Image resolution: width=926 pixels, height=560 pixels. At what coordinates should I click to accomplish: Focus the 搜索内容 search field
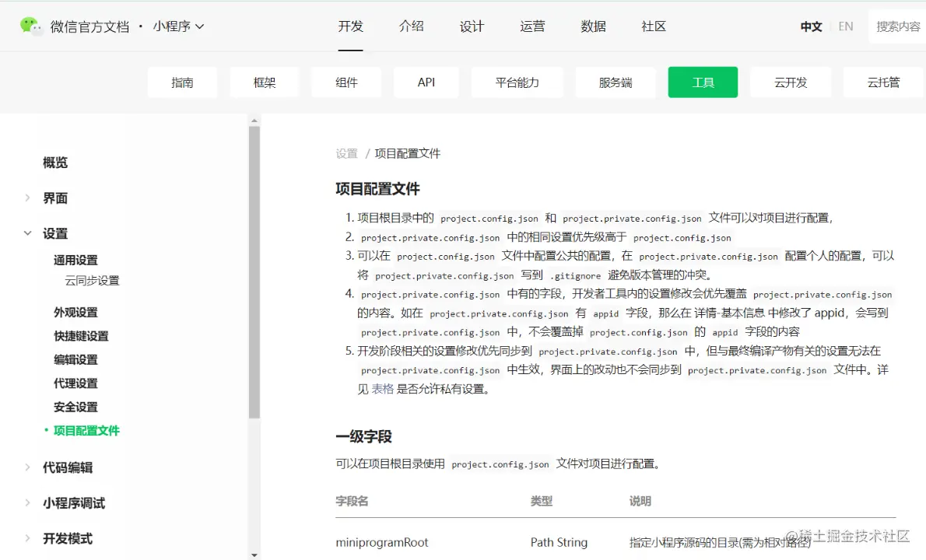point(898,26)
